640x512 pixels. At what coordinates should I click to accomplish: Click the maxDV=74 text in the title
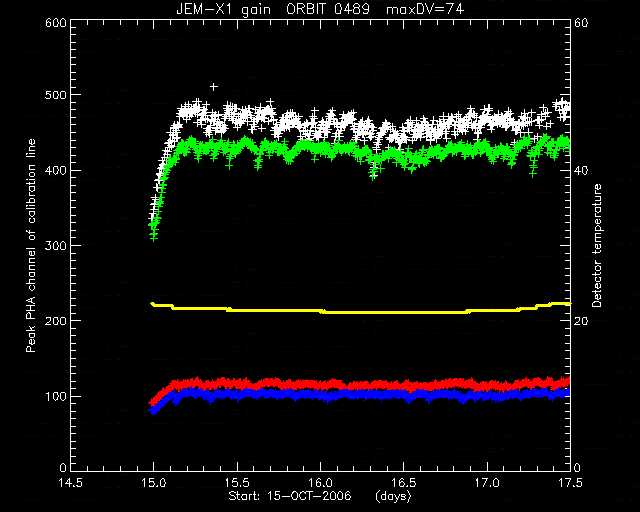point(425,9)
